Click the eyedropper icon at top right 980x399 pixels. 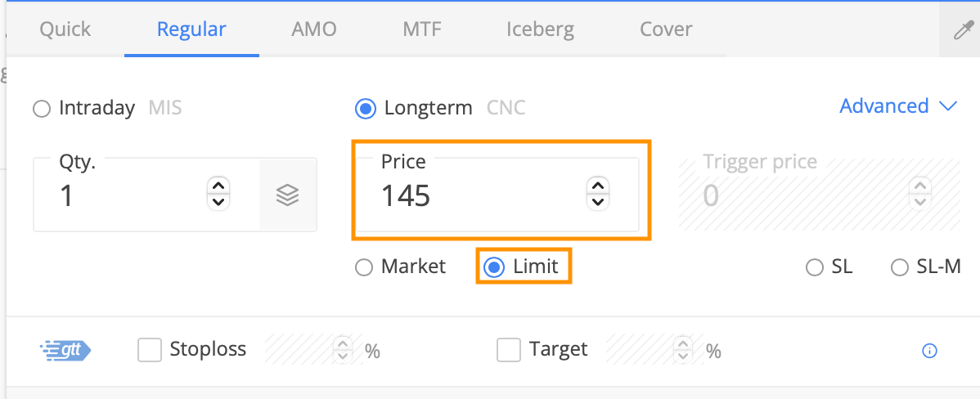pyautogui.click(x=963, y=30)
